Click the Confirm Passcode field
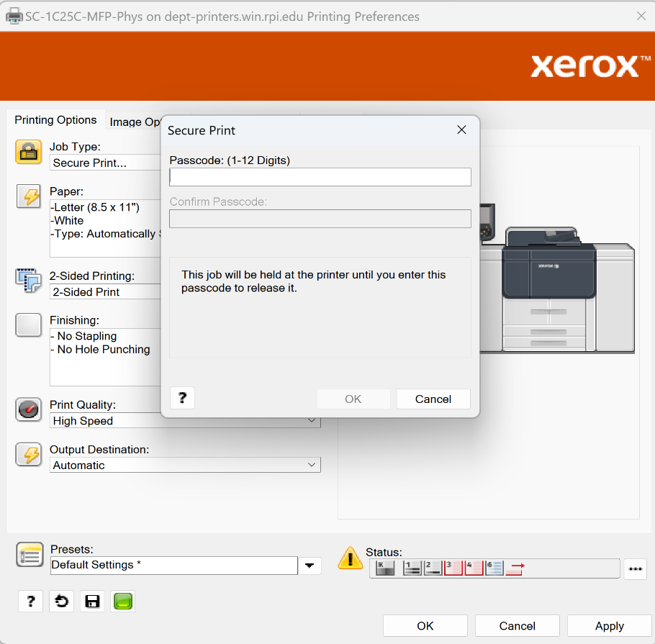Viewport: 655px width, 644px height. pyautogui.click(x=320, y=219)
